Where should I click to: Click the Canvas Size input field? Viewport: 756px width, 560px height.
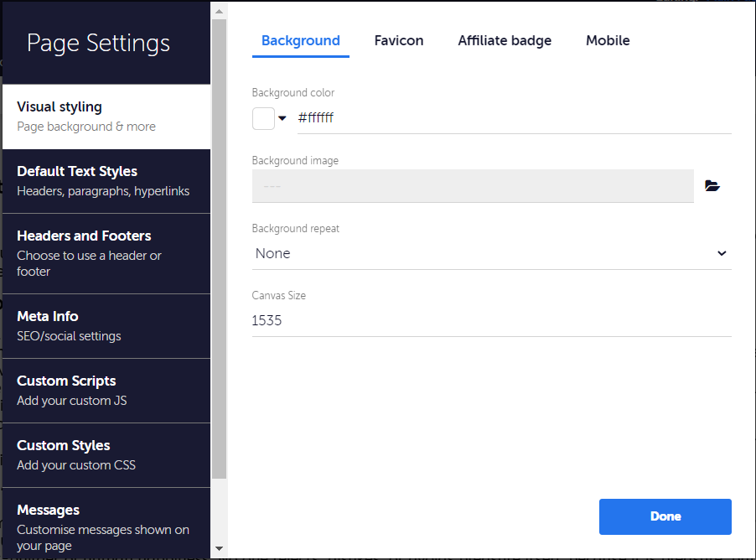coord(491,321)
